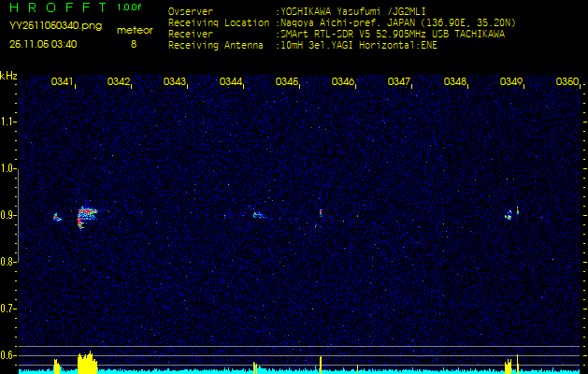Click the 1.1 frequency axis label
The width and height of the screenshot is (588, 374).
7,122
